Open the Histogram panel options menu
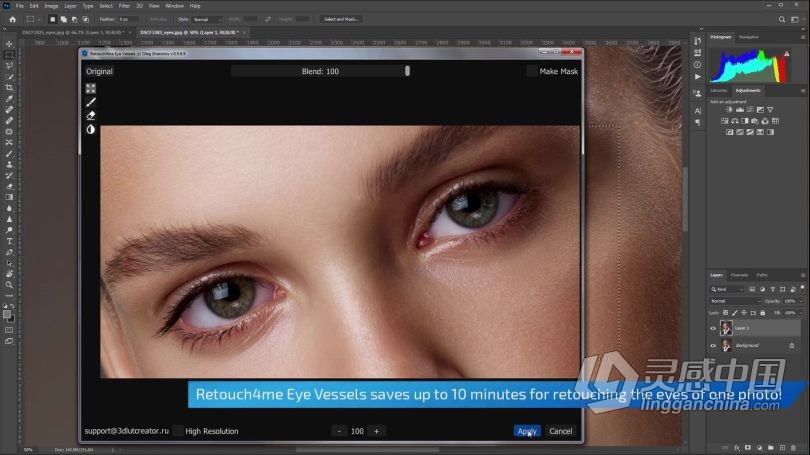The image size is (810, 455). click(803, 37)
